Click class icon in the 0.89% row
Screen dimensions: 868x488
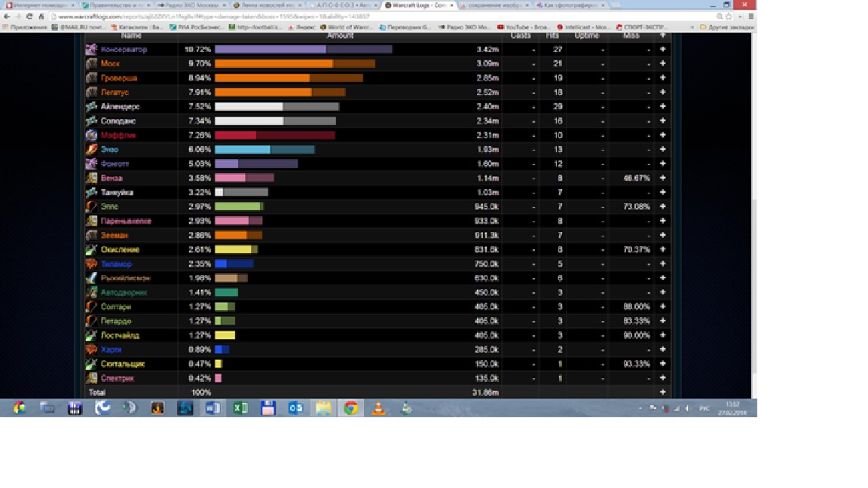pyautogui.click(x=91, y=349)
